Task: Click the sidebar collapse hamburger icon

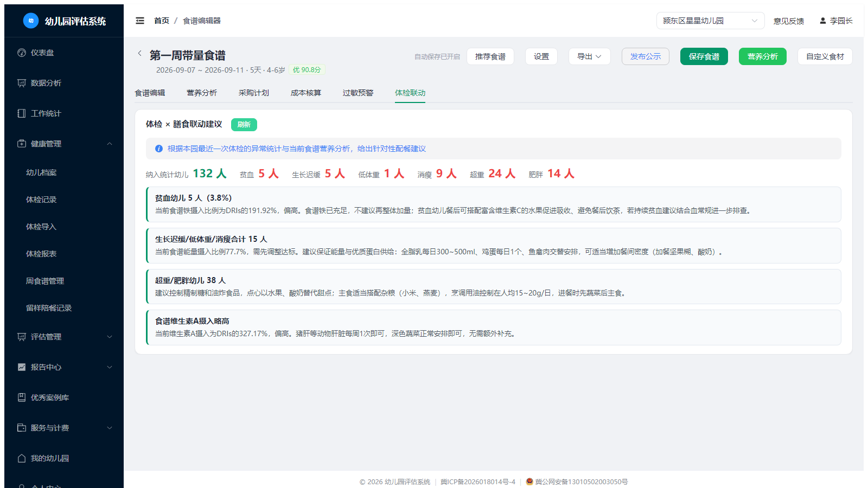Action: pyautogui.click(x=140, y=21)
